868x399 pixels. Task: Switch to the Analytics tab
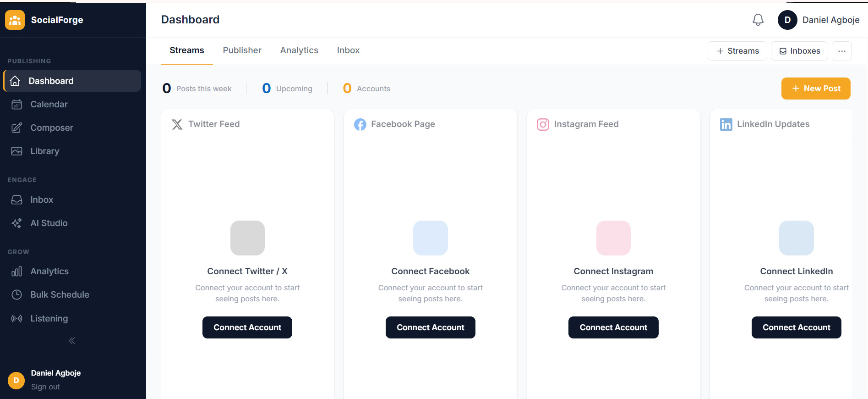coord(299,50)
